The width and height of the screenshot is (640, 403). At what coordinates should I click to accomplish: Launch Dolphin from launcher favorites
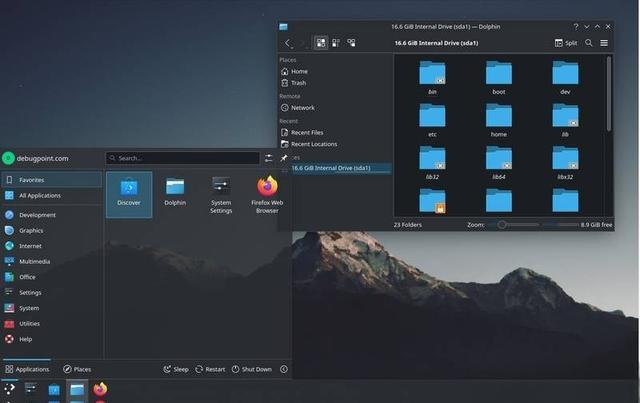175,194
